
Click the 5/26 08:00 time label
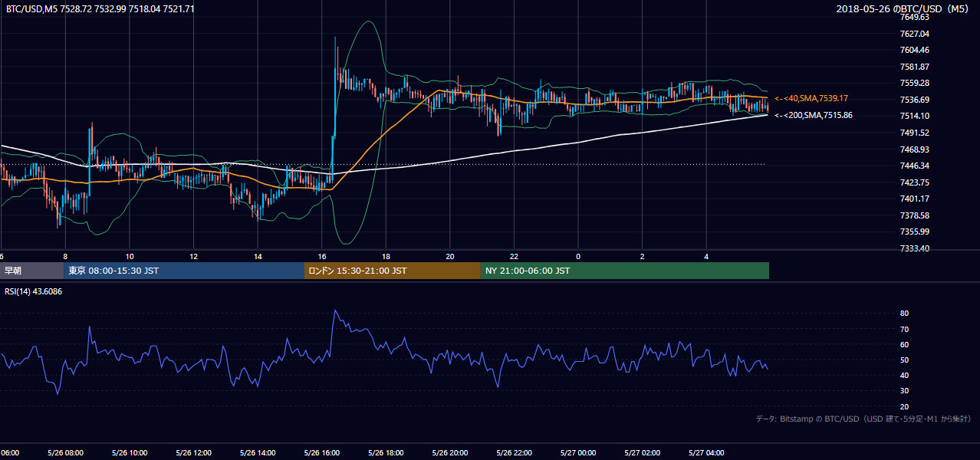64,453
